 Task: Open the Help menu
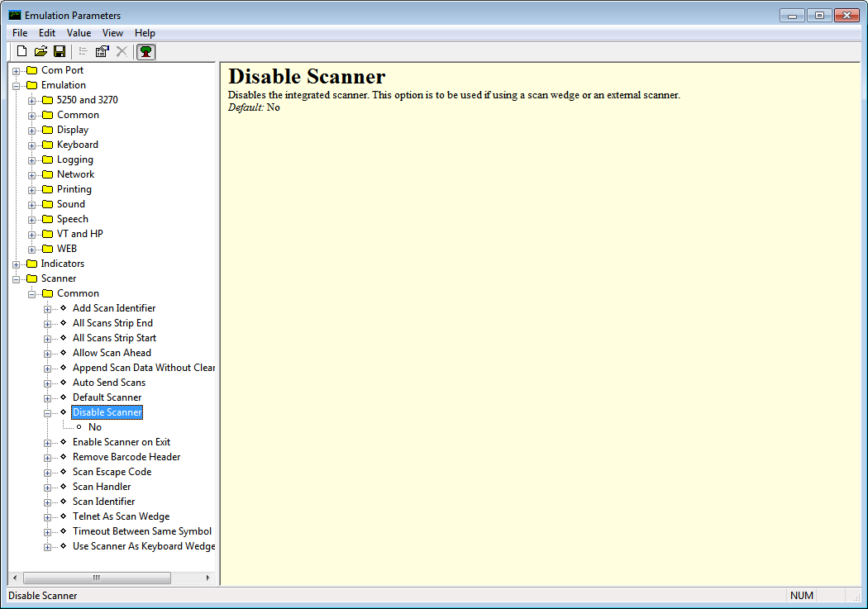click(x=145, y=32)
